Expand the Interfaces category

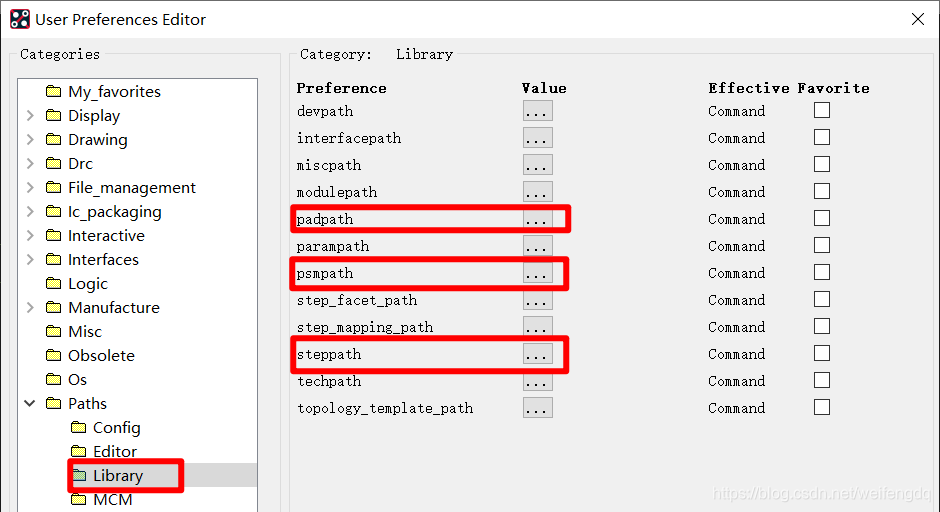click(30, 259)
